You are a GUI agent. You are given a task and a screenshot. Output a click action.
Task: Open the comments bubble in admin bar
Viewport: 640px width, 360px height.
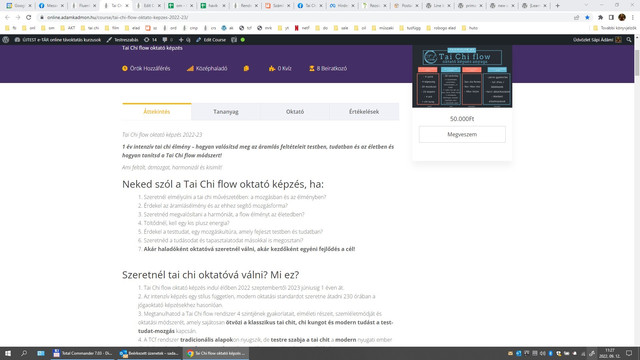point(167,40)
